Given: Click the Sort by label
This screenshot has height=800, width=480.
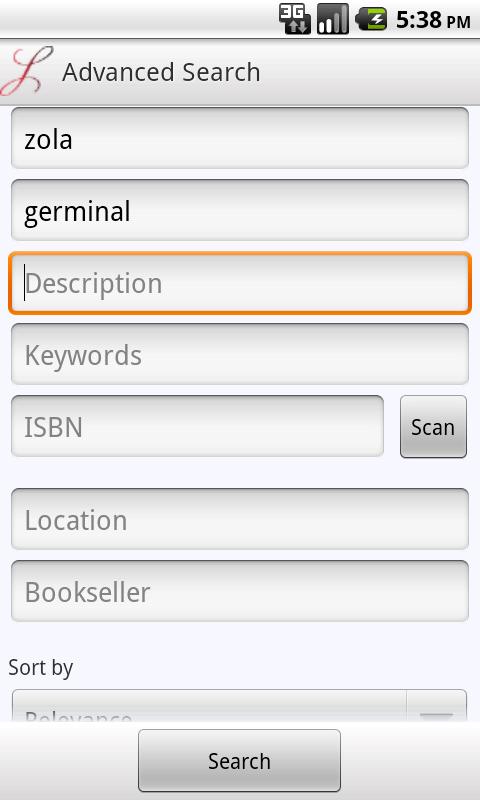Looking at the screenshot, I should point(41,667).
